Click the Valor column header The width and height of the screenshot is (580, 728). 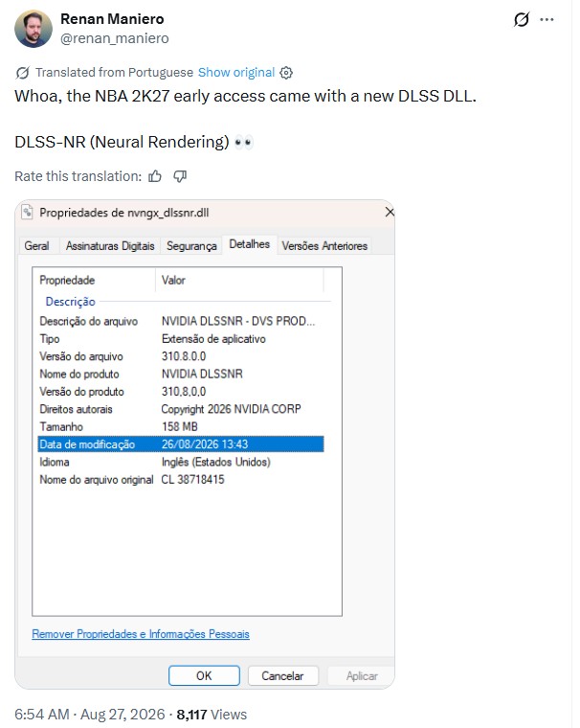coord(239,280)
